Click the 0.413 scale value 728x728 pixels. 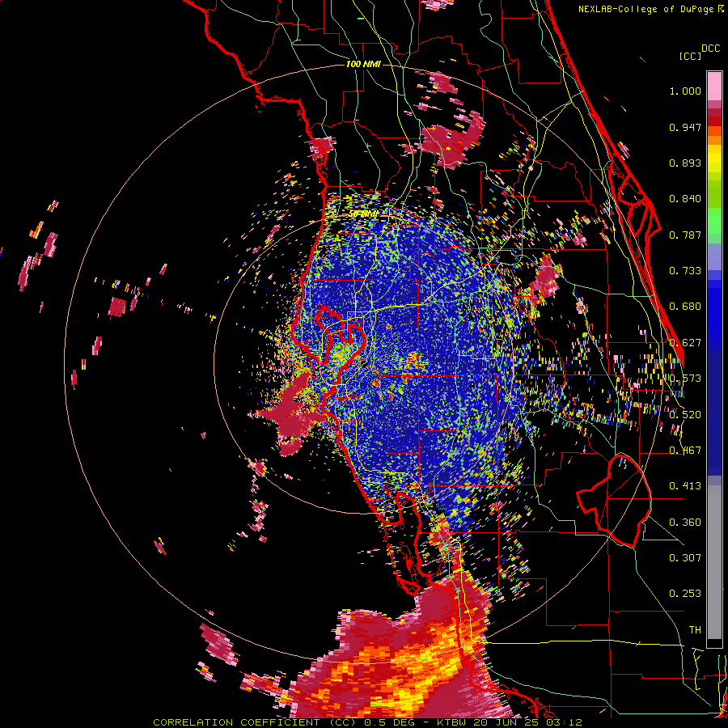(x=685, y=486)
